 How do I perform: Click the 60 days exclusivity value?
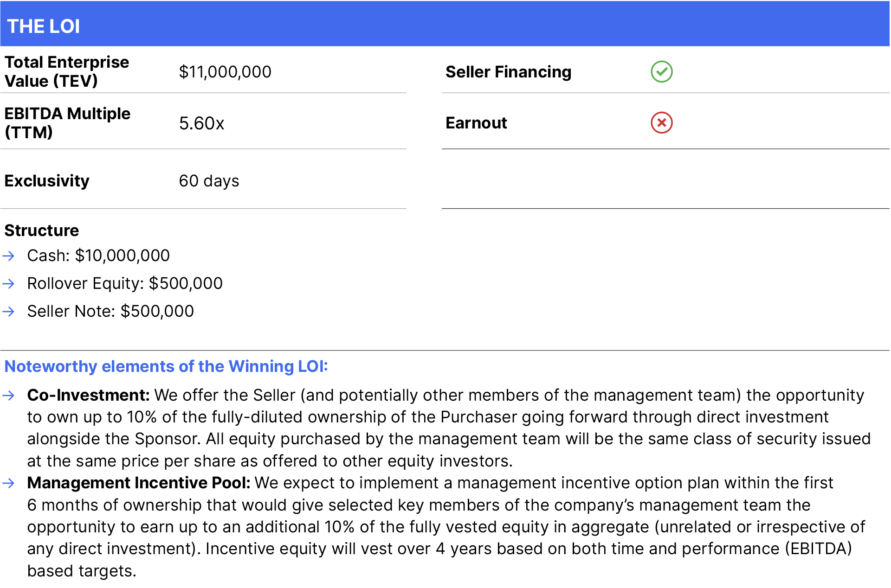pyautogui.click(x=209, y=181)
